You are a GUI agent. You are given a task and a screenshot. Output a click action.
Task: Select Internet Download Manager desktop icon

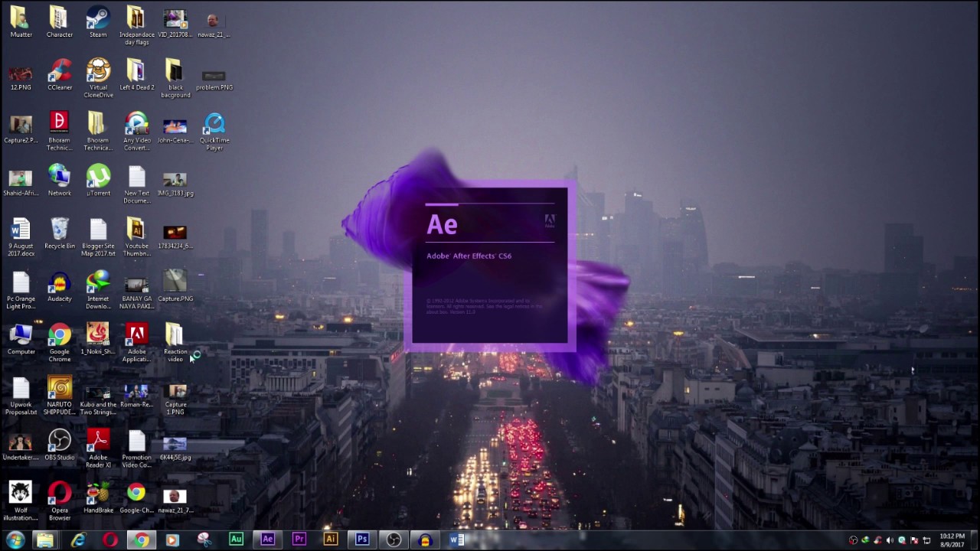98,289
